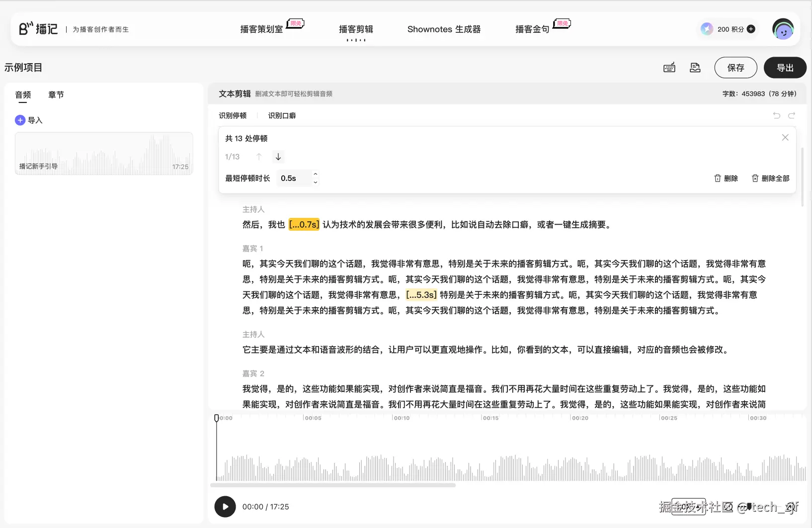Click the 为播客创作者而生 tagline
Image resolution: width=812 pixels, height=528 pixels.
(x=101, y=29)
